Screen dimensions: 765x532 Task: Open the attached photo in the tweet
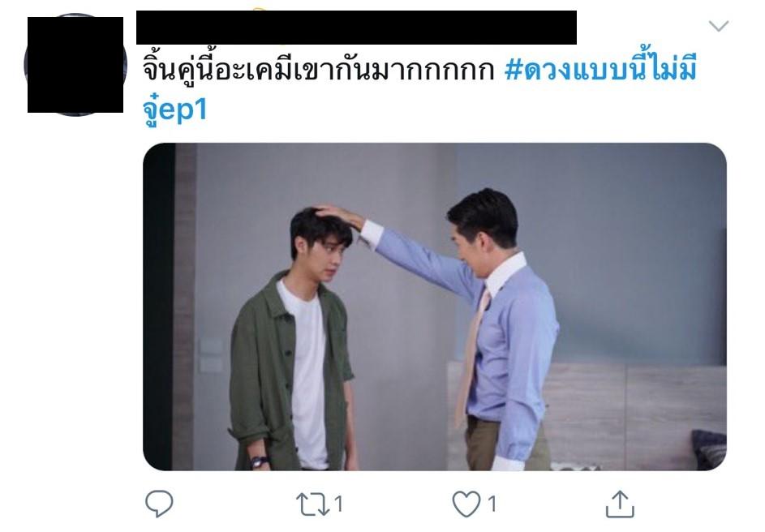pos(435,307)
